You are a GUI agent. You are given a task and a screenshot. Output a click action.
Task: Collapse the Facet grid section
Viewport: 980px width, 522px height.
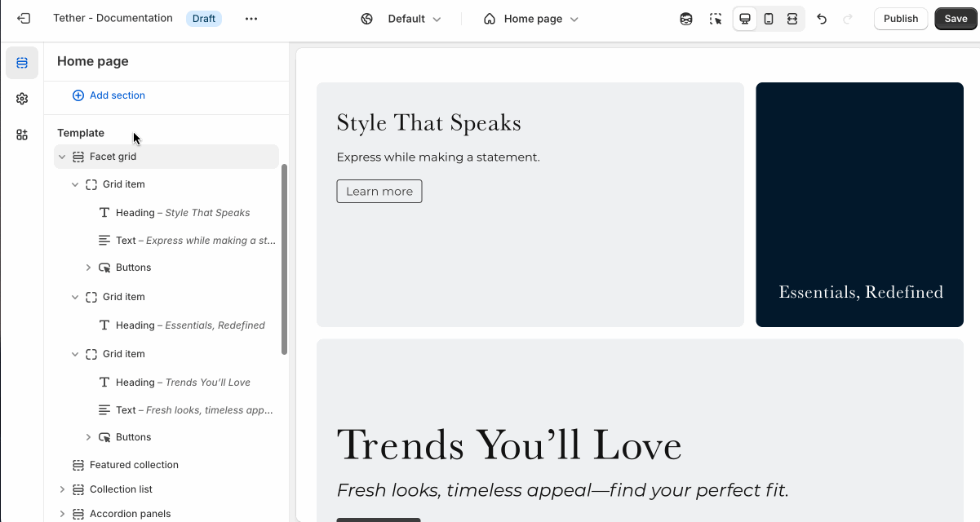pyautogui.click(x=62, y=157)
